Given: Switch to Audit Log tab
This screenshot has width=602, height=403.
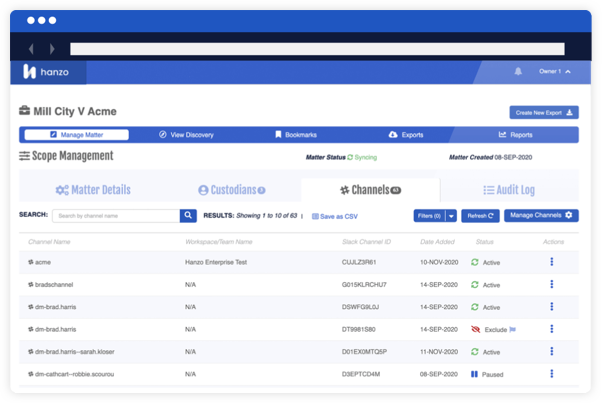Looking at the screenshot, I should pos(509,190).
